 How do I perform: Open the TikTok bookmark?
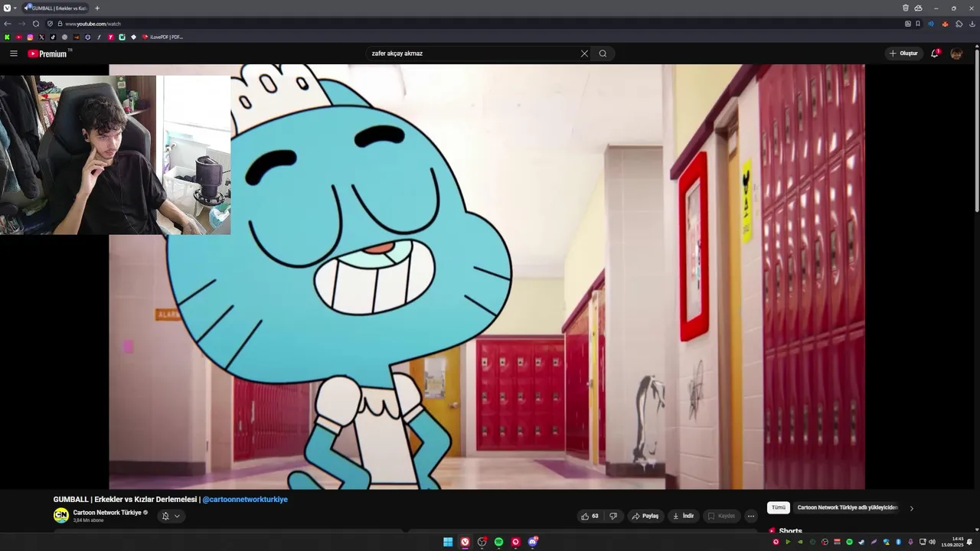pyautogui.click(x=53, y=37)
